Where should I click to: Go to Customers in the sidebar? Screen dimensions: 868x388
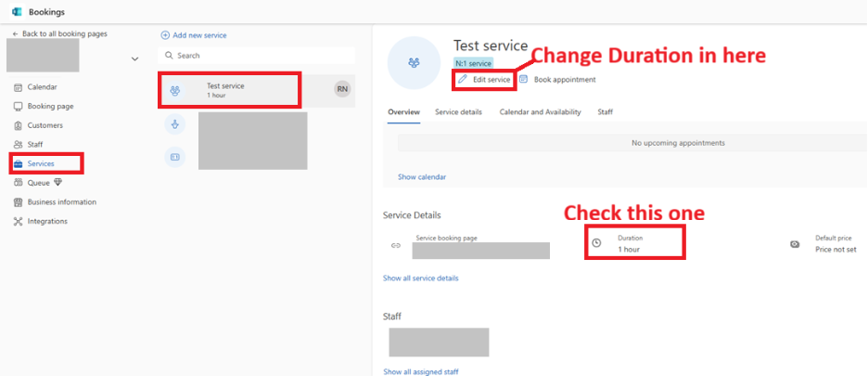click(x=45, y=125)
